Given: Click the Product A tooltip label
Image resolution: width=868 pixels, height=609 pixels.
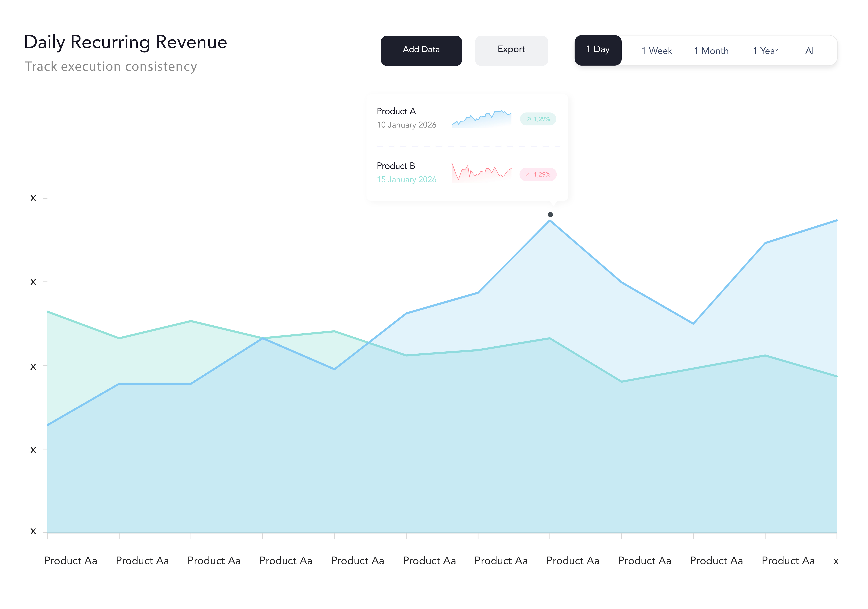Looking at the screenshot, I should click(396, 111).
